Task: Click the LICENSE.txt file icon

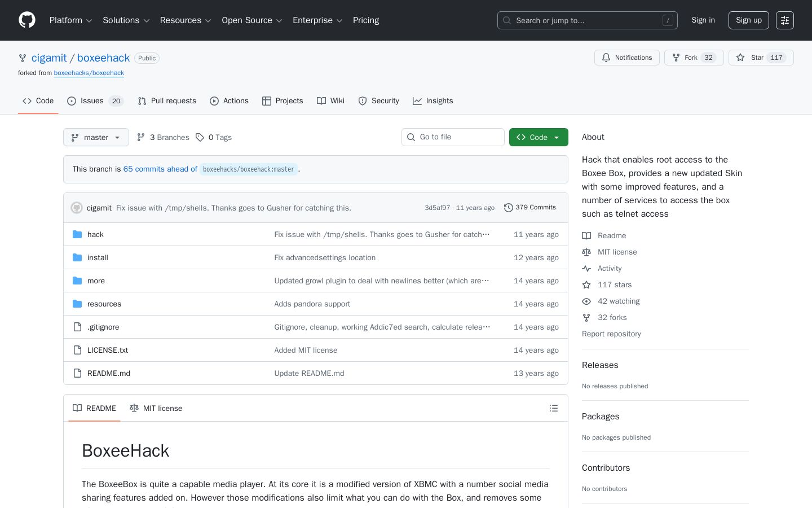Action: (x=77, y=350)
